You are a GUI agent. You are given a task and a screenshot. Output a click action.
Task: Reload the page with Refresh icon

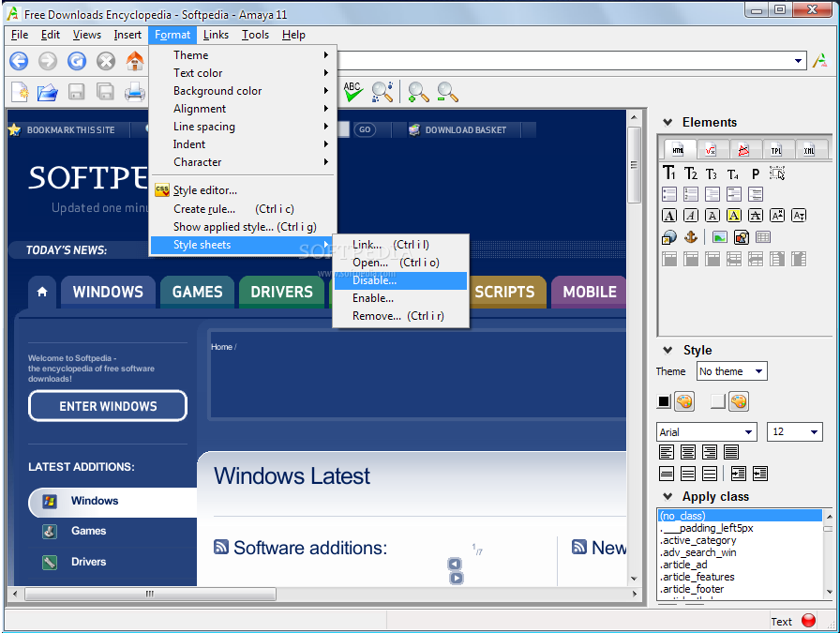pyautogui.click(x=77, y=61)
